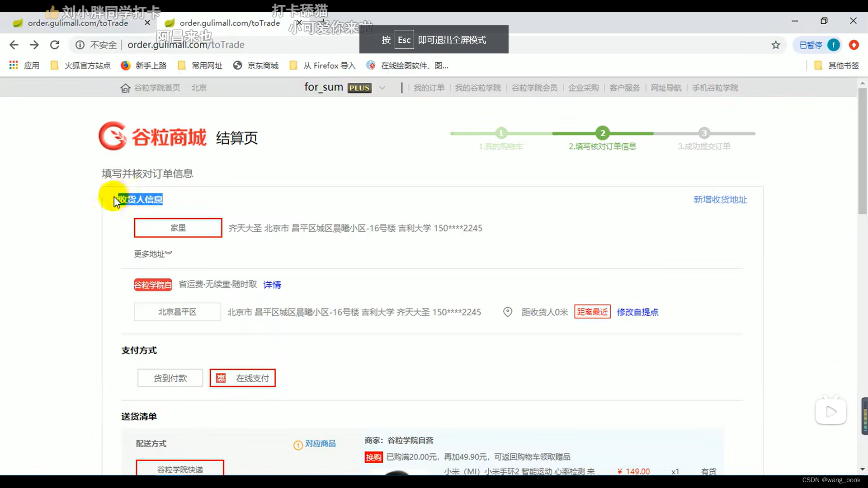Click the browser back arrow
Viewport: 868px width, 488px height.
[14, 45]
